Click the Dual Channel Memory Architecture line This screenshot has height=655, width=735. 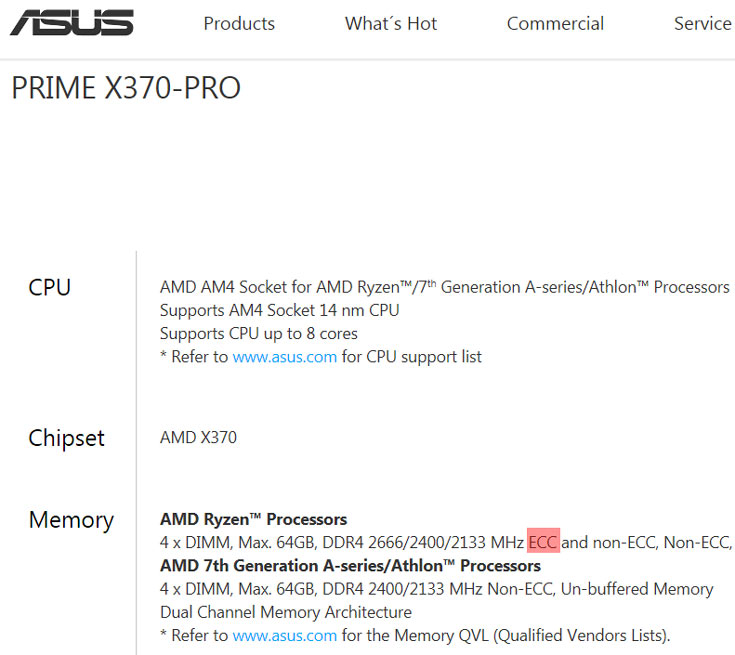coord(285,612)
